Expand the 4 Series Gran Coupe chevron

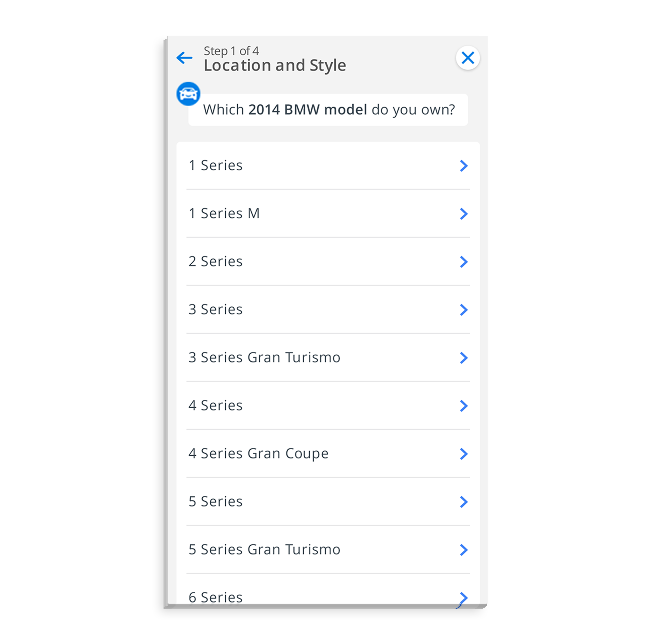tap(464, 454)
